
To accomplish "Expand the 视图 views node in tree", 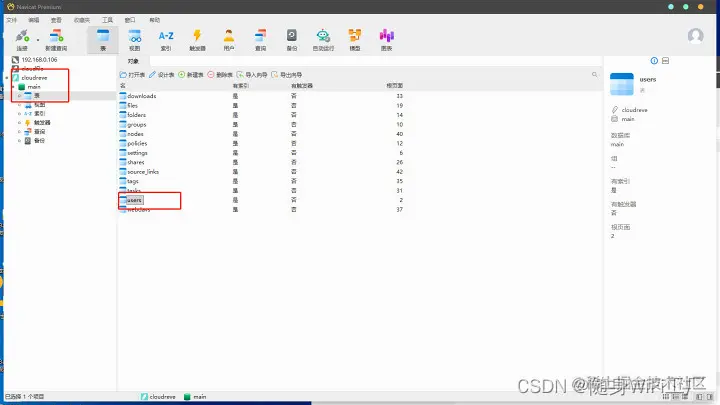I will coord(19,105).
